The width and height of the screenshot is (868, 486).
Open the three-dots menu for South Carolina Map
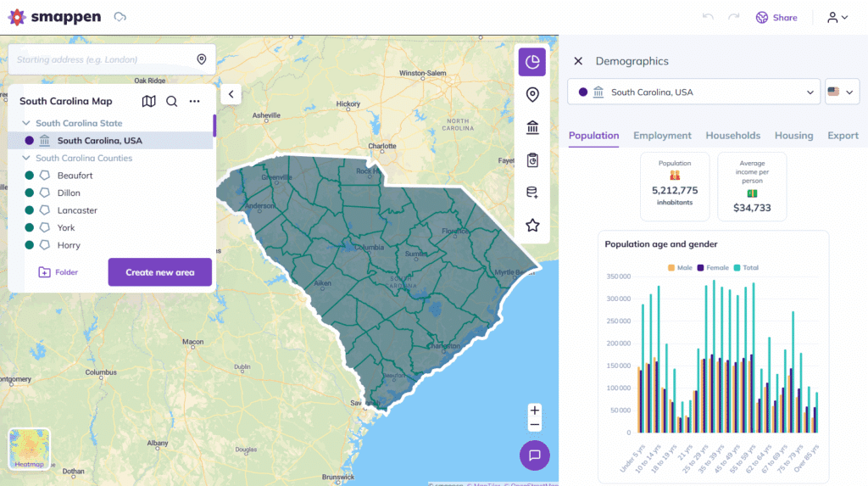pos(195,101)
